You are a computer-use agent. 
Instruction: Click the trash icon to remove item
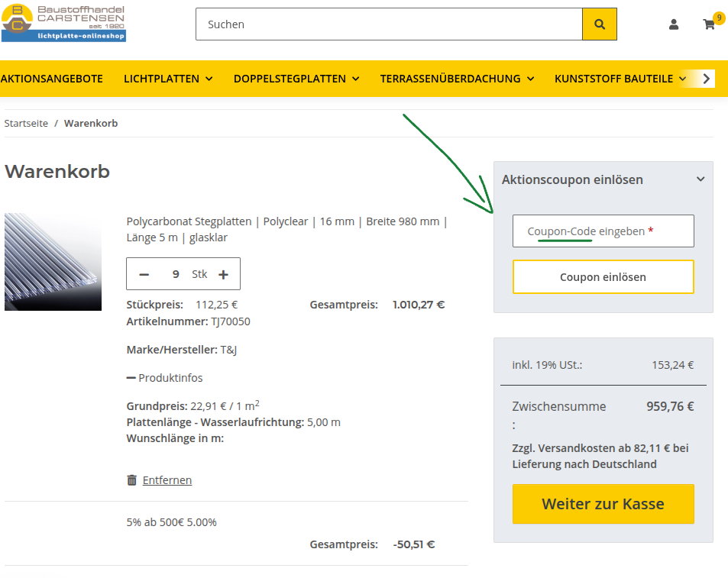coord(131,480)
